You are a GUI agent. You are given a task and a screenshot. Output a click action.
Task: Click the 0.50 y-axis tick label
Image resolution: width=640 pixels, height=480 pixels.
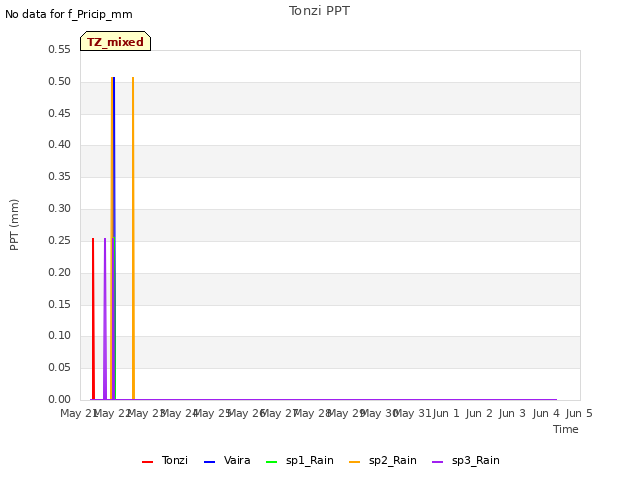(x=60, y=81)
